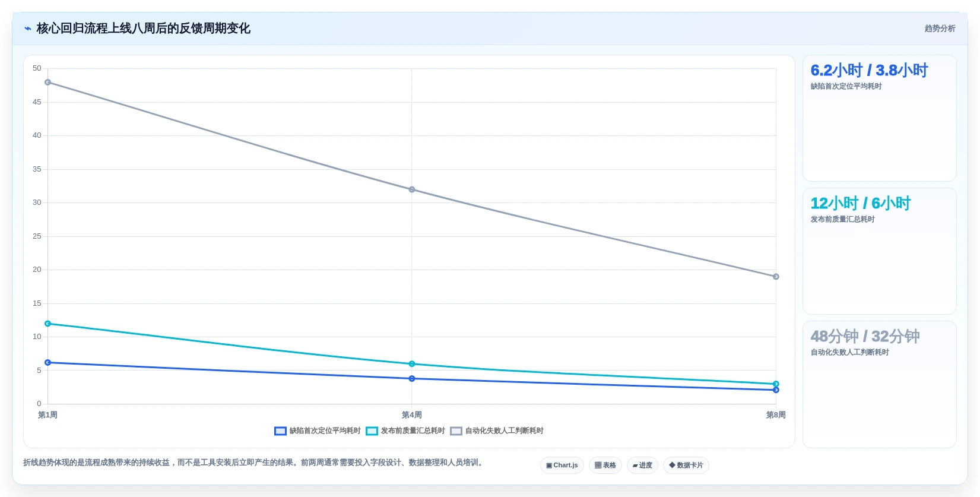Click the 6.2小时 / 3.8小时 stat value
This screenshot has height=497, width=980.
click(869, 71)
